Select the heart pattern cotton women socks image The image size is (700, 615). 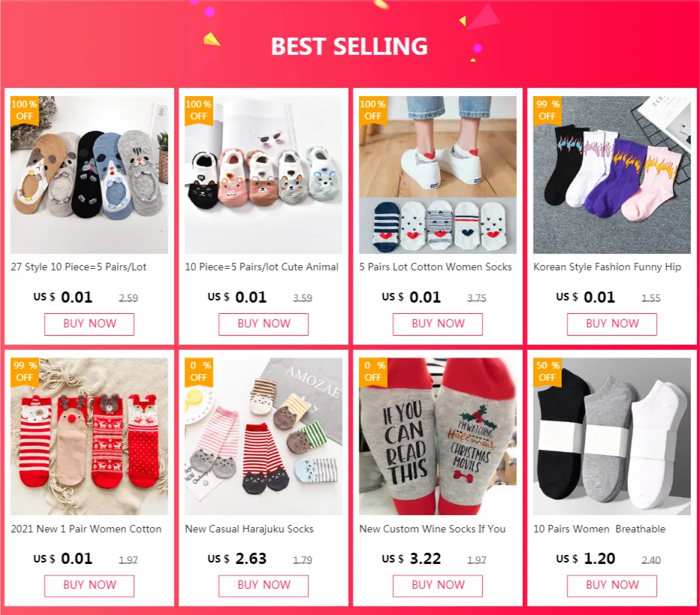[438, 175]
